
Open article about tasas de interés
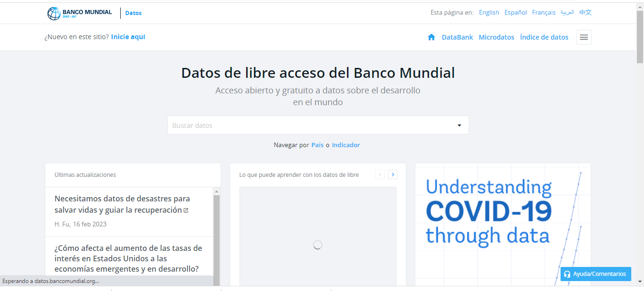pos(128,258)
